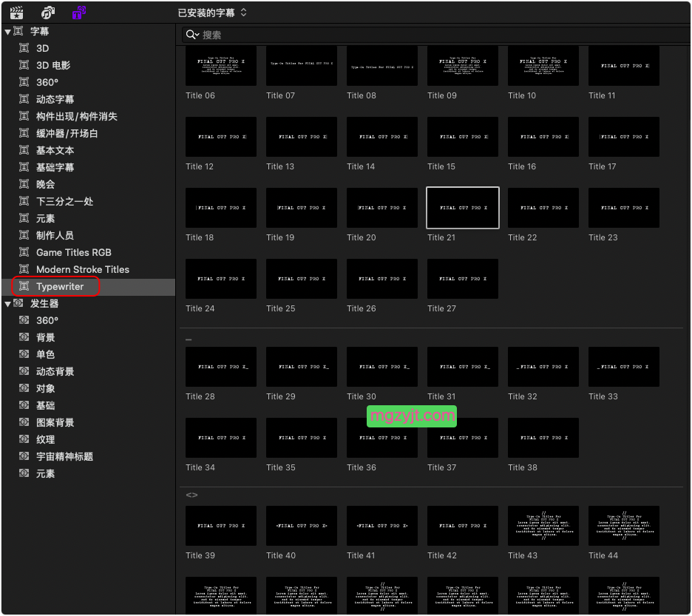Click the title icon beside 元素 under 字幕

click(x=24, y=218)
